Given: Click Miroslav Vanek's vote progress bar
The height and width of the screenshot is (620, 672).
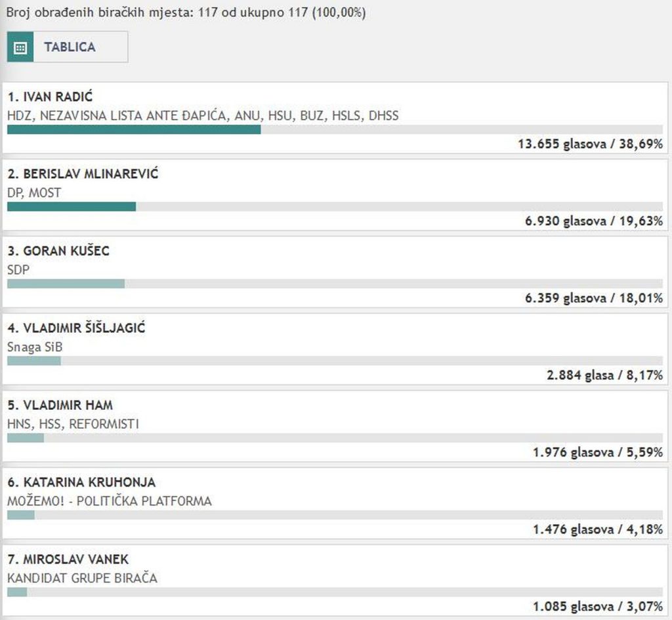Looking at the screenshot, I should (335, 592).
